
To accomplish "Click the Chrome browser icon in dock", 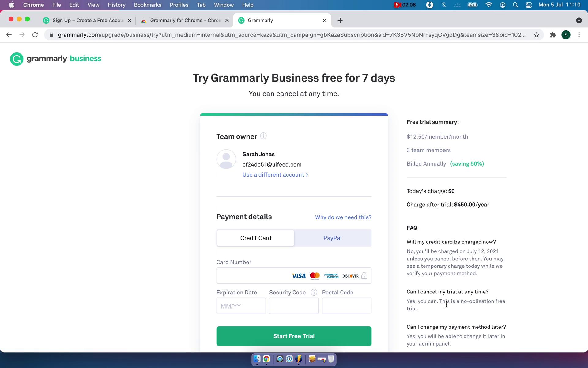I will (266, 359).
